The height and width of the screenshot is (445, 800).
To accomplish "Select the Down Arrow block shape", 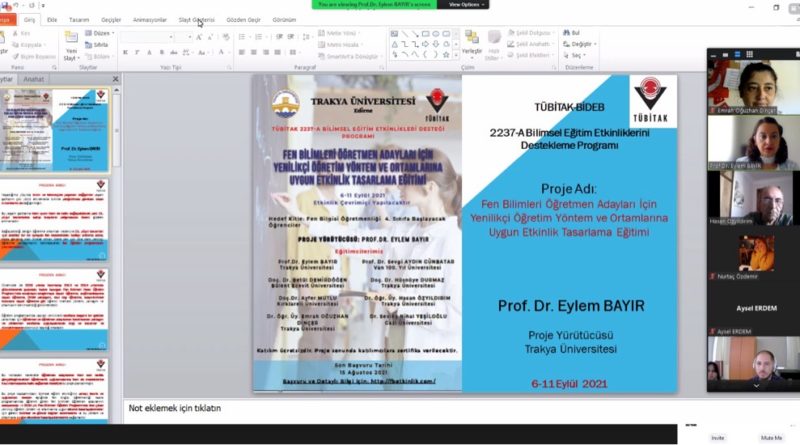I will pos(436,44).
